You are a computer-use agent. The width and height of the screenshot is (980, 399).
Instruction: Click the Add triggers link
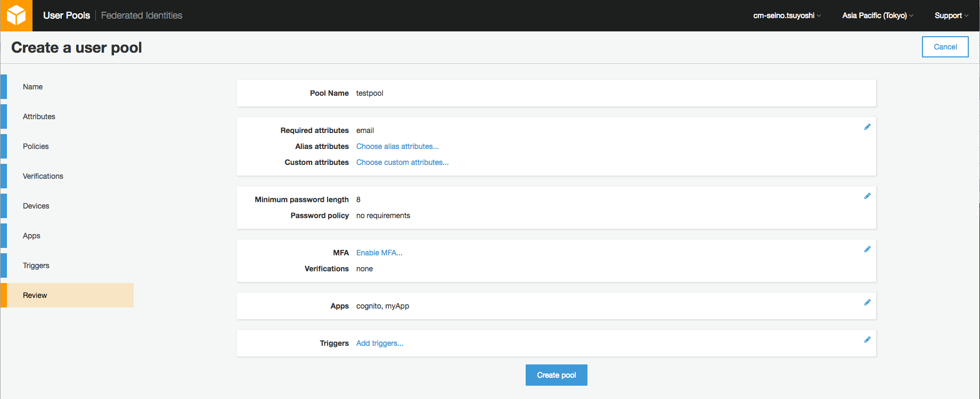[380, 343]
